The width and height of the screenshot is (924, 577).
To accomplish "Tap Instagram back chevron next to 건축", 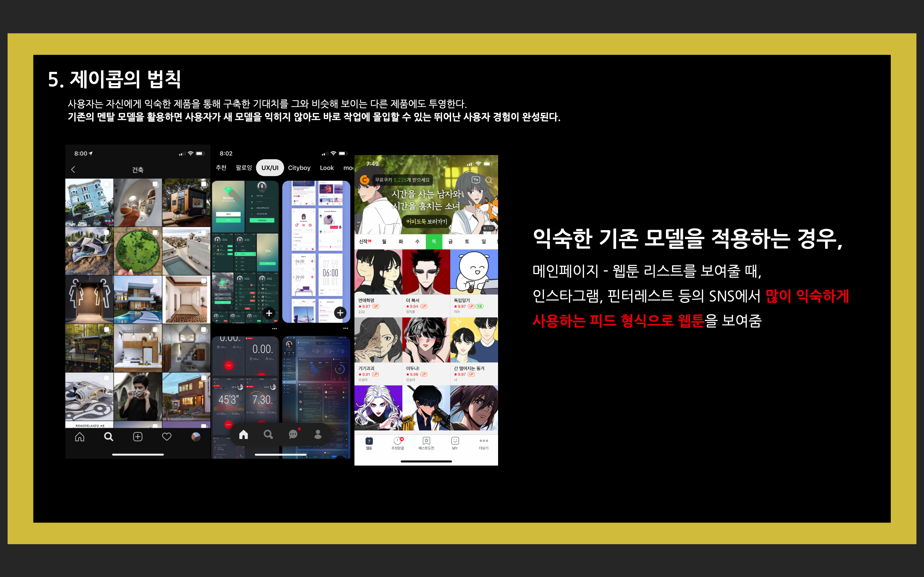I will 73,169.
